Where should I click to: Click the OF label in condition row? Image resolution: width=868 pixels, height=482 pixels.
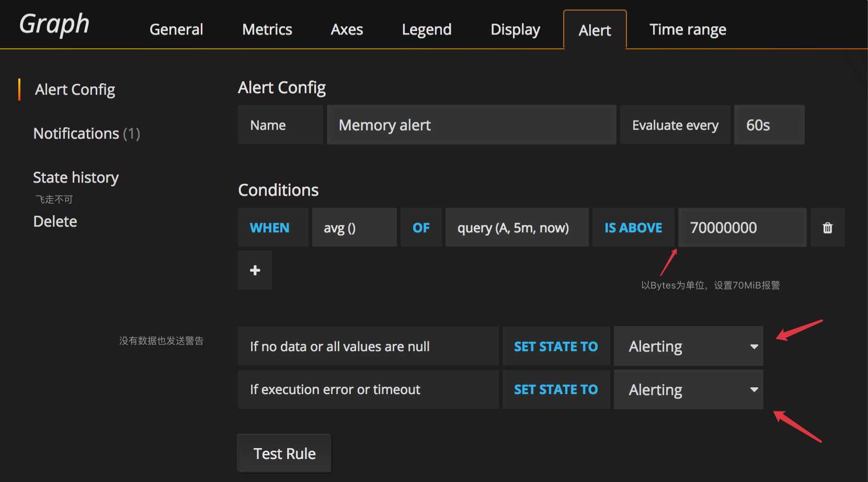click(x=421, y=228)
